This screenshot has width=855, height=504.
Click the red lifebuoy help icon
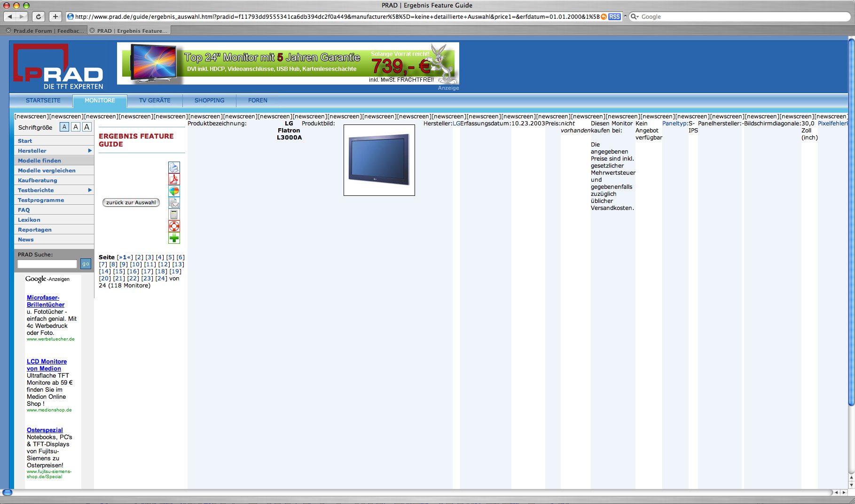(174, 226)
